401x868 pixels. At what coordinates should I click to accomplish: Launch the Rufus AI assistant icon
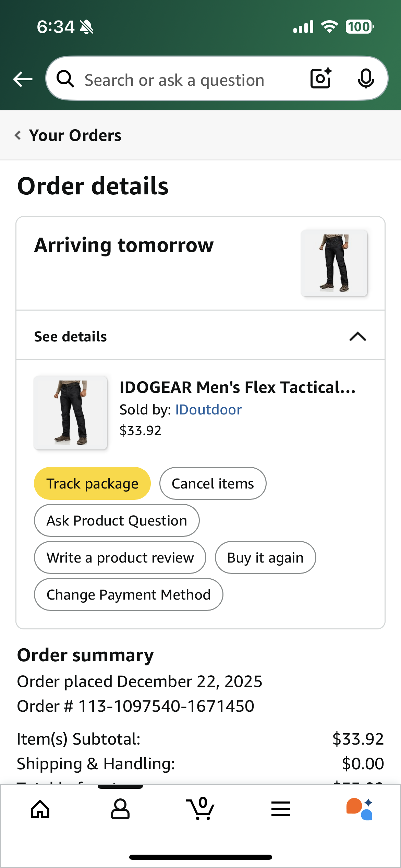click(x=360, y=809)
